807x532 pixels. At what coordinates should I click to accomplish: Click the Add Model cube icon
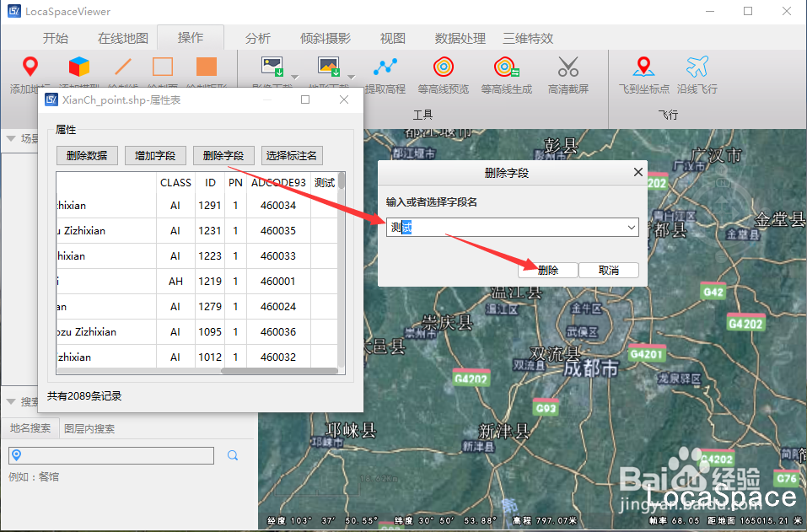point(78,67)
